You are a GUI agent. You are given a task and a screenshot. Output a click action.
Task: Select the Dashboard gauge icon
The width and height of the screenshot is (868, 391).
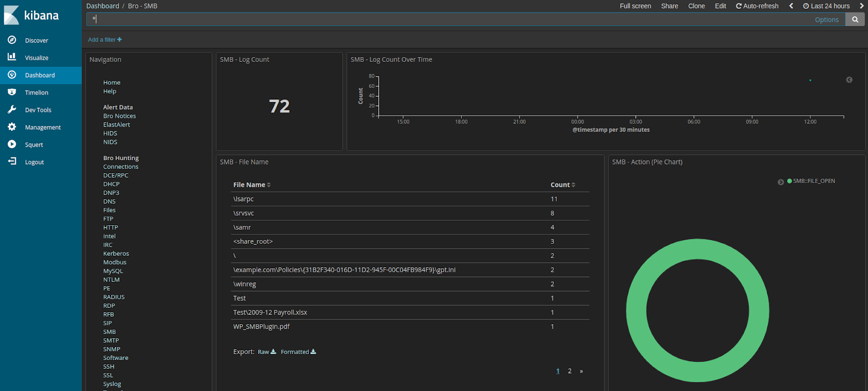[x=12, y=74]
